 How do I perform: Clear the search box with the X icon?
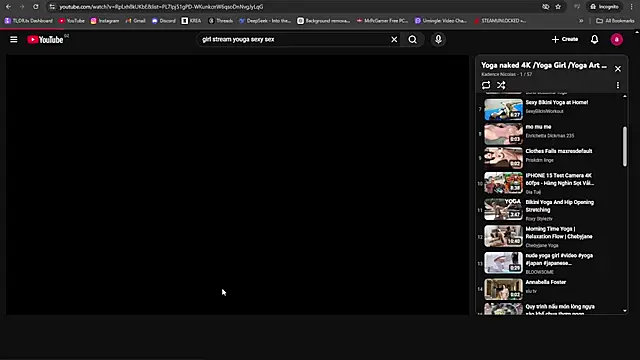(x=394, y=40)
